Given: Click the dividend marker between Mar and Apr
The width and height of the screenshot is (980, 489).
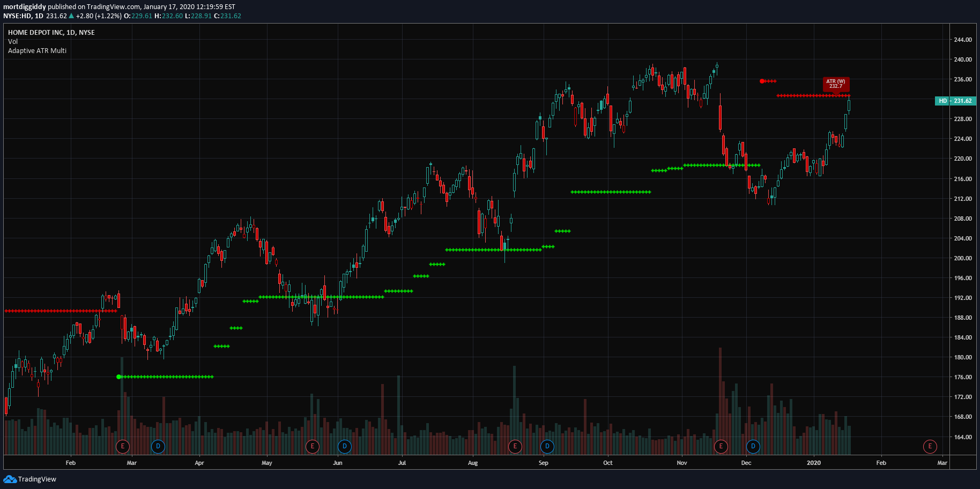Looking at the screenshot, I should tap(158, 446).
